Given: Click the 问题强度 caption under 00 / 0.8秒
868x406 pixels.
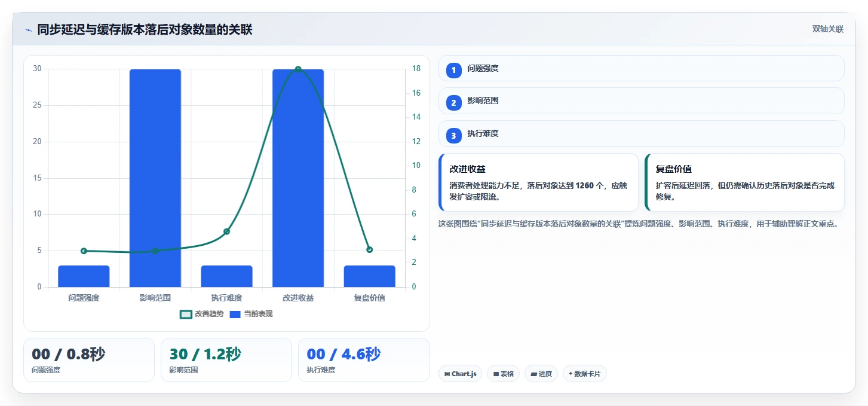Looking at the screenshot, I should point(46,370).
